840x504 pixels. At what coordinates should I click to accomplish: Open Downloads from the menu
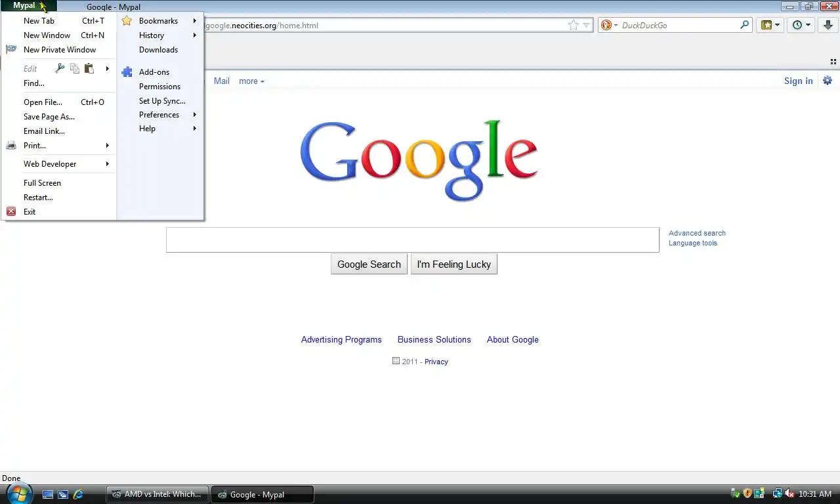point(160,50)
